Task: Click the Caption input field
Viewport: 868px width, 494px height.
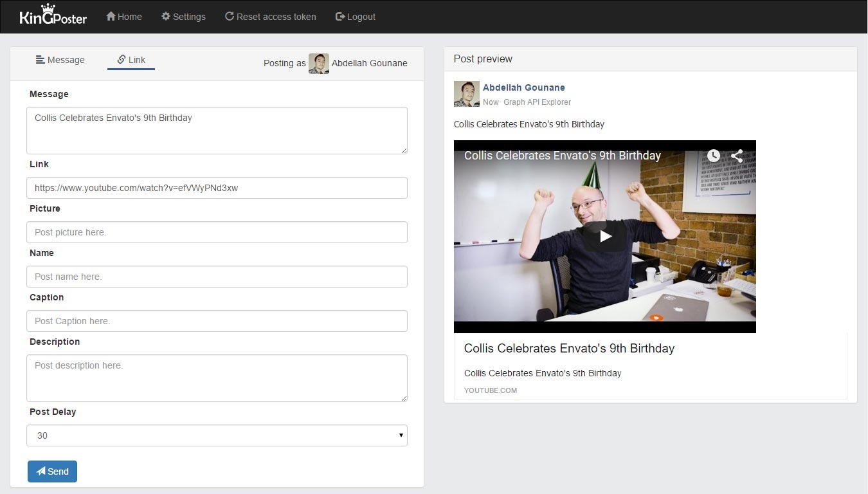Action: pos(217,321)
